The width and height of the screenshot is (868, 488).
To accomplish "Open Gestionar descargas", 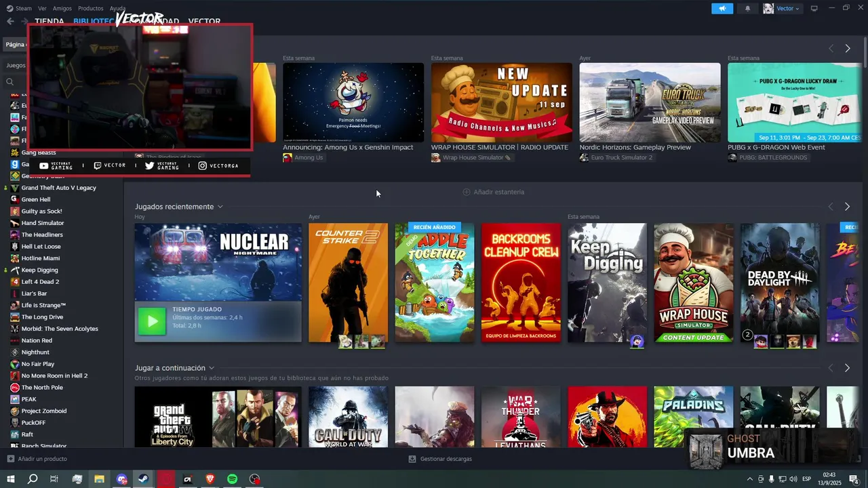I will 440,459.
